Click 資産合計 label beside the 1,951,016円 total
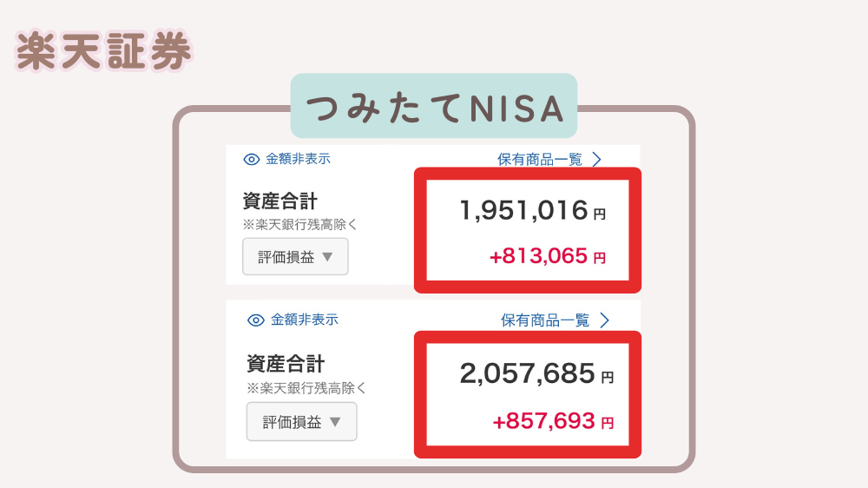 tap(280, 201)
